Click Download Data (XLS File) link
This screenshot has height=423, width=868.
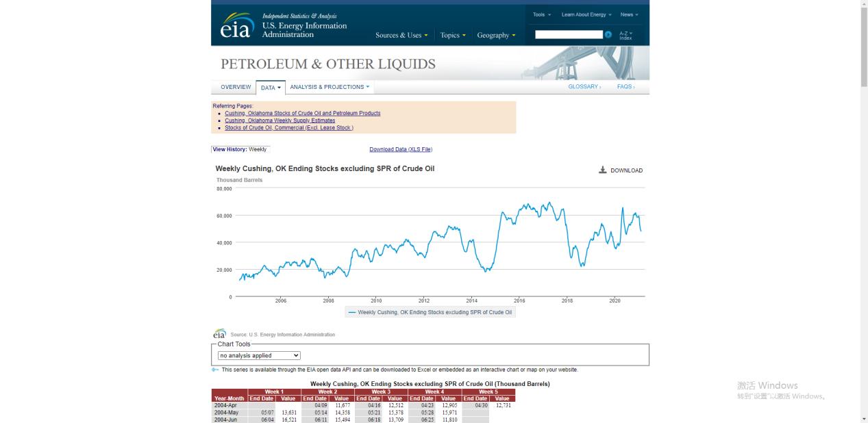pos(401,149)
